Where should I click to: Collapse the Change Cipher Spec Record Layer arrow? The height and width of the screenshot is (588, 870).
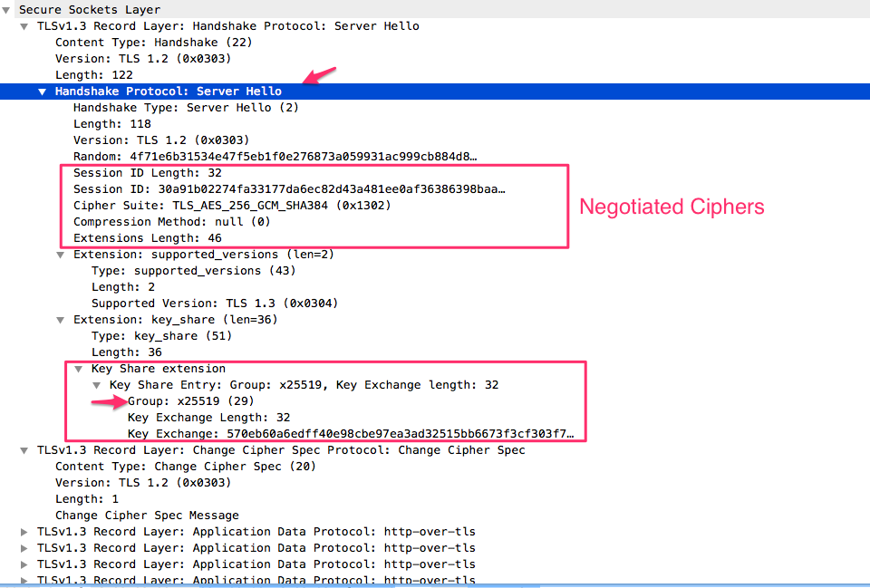[x=24, y=450]
